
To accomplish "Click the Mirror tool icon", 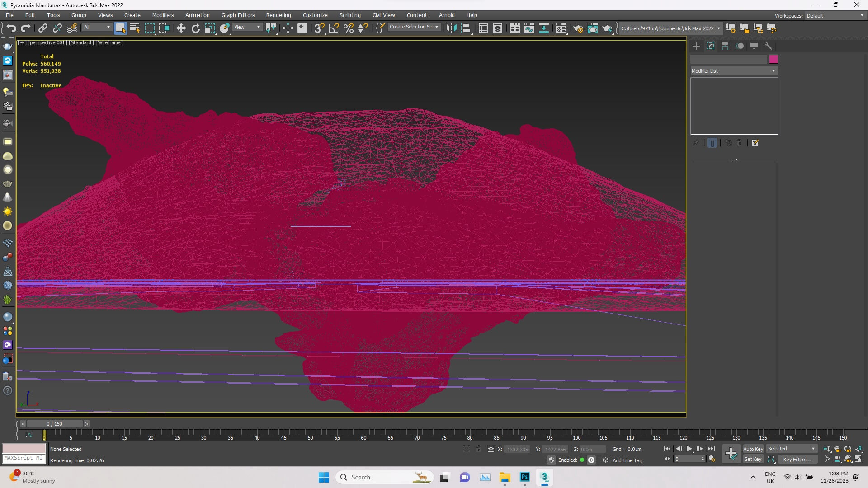I will pyautogui.click(x=451, y=28).
